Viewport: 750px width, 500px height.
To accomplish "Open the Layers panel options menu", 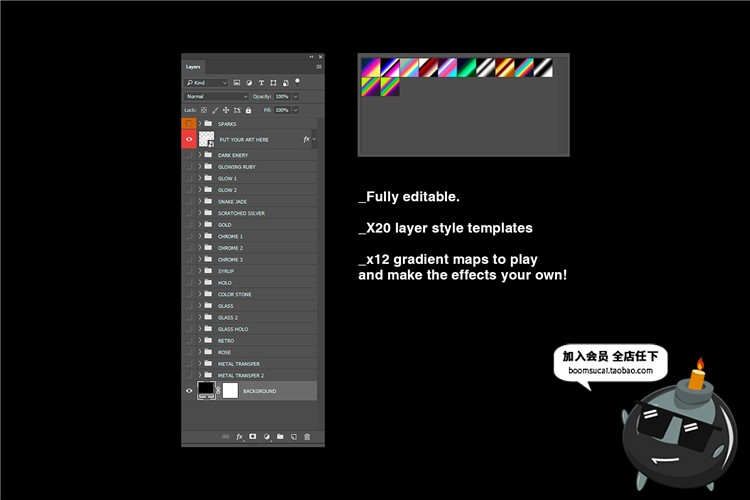I will [320, 66].
